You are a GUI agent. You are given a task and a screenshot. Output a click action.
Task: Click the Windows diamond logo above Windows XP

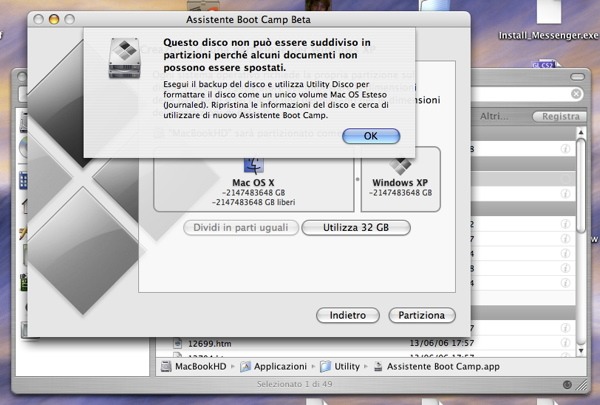click(400, 167)
